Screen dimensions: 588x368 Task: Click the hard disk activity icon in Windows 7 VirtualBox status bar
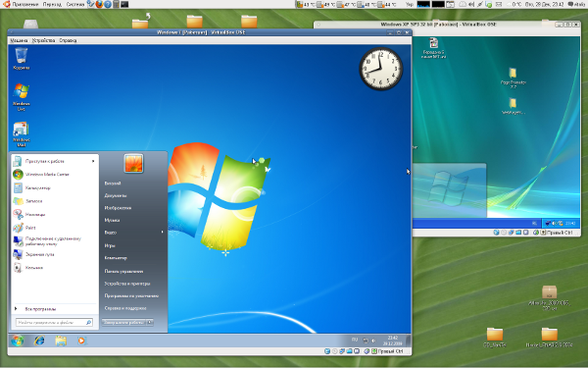pyautogui.click(x=327, y=351)
